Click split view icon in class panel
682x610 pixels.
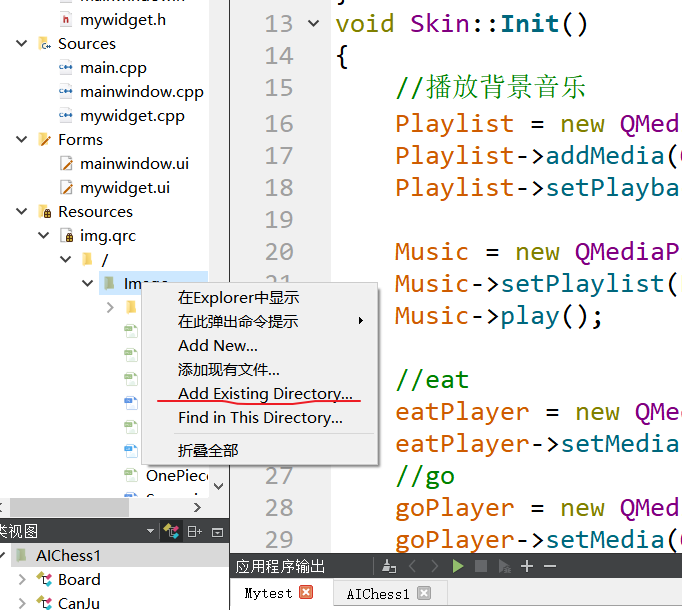194,532
